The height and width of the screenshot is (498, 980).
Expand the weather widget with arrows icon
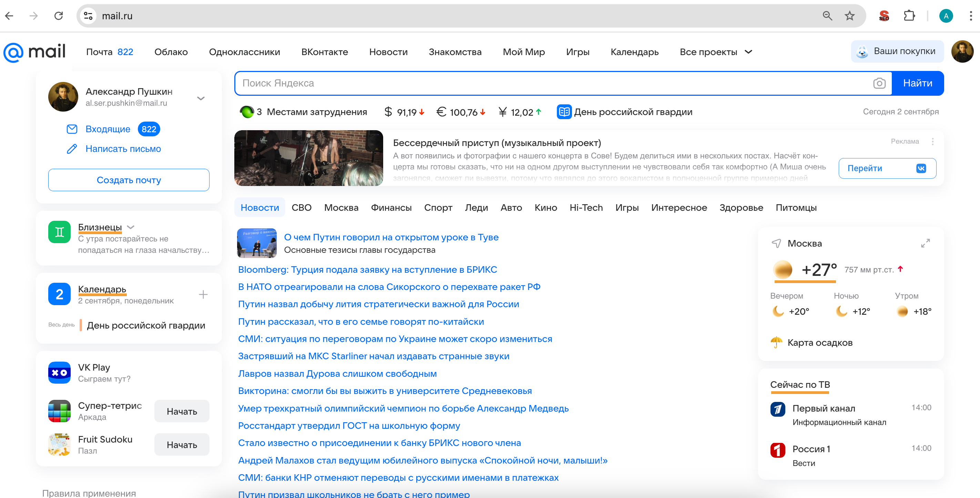(925, 243)
